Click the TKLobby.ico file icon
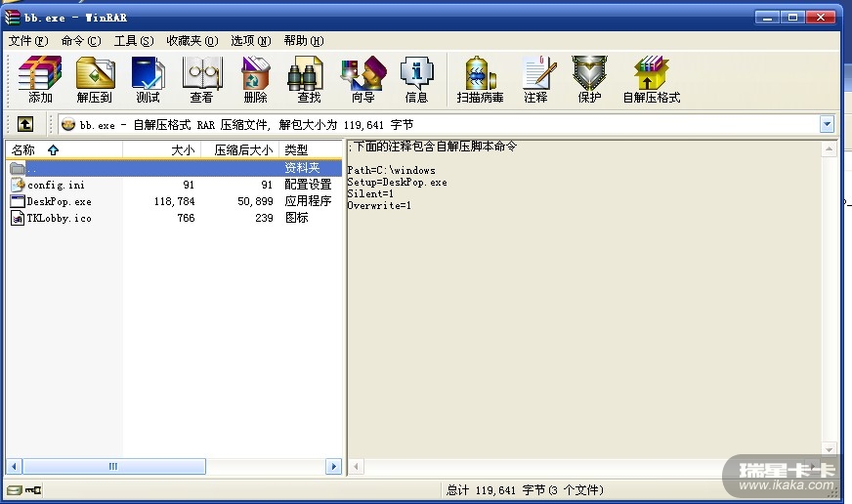 tap(18, 219)
